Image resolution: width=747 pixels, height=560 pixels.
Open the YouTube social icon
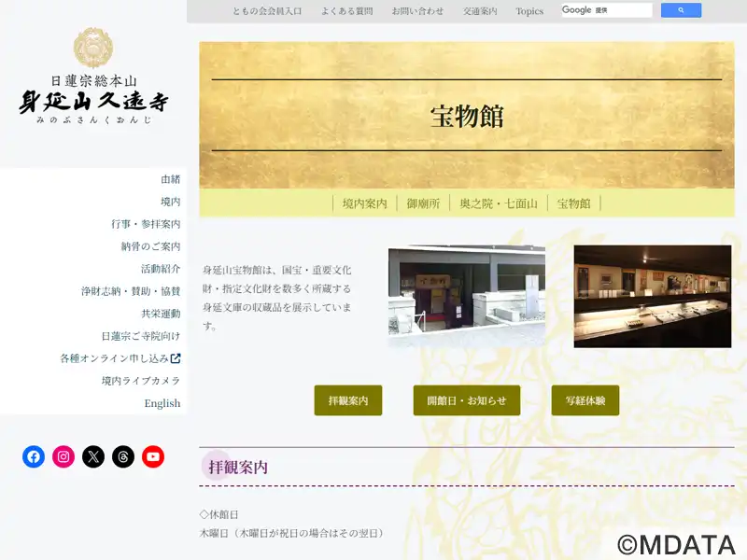tap(153, 456)
